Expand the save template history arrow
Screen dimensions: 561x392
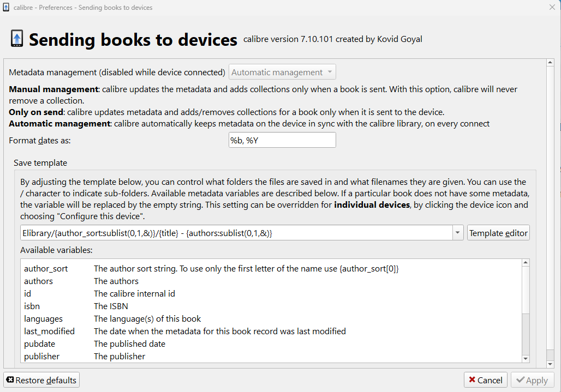pyautogui.click(x=457, y=233)
